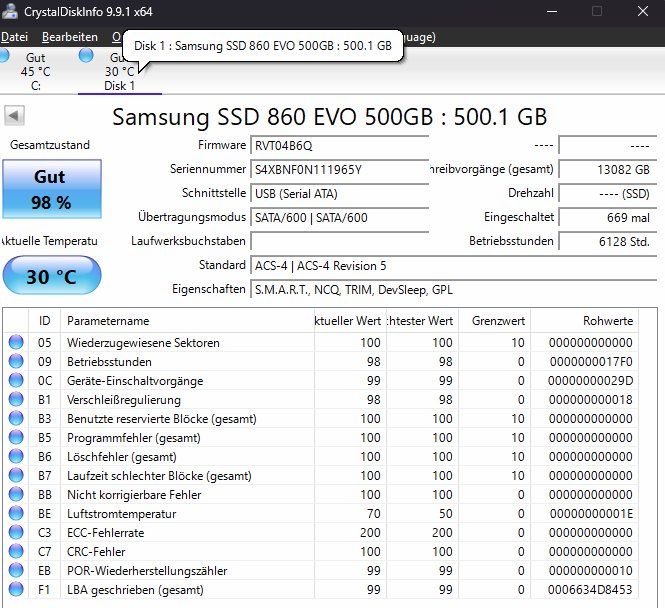Click the 30 °C temperature button
The width and height of the screenshot is (665, 608).
(x=52, y=276)
